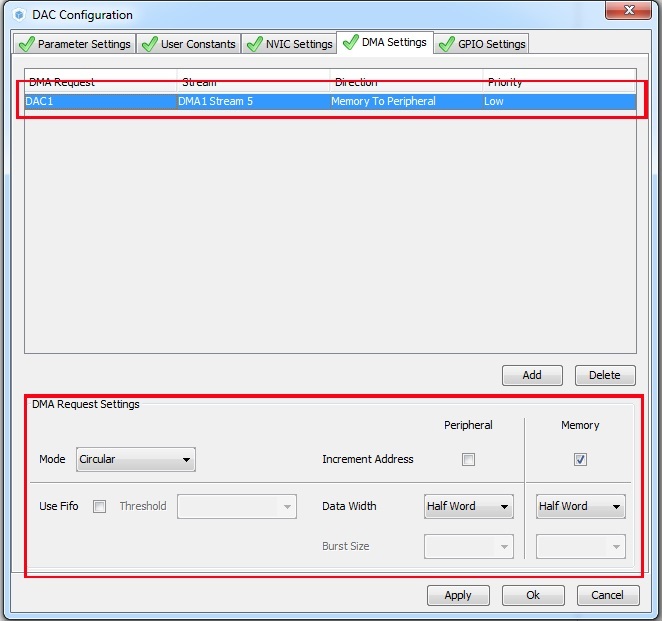Open the Peripheral Burst Size dropdown
The height and width of the screenshot is (621, 662).
[x=469, y=547]
